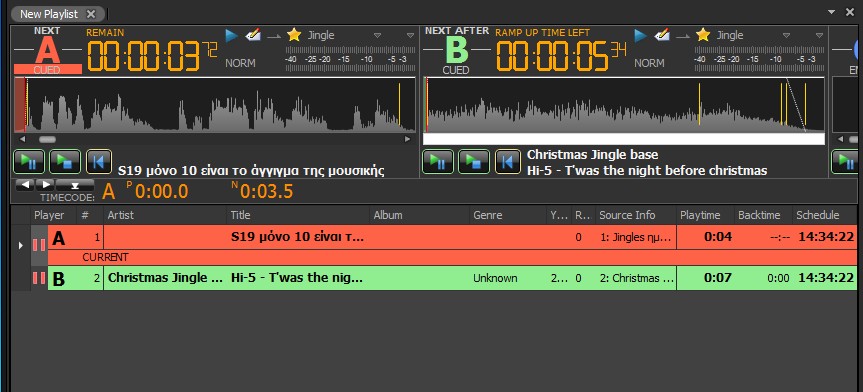The image size is (863, 392).
Task: Click the CURRENT label under row A
Action: (x=105, y=257)
